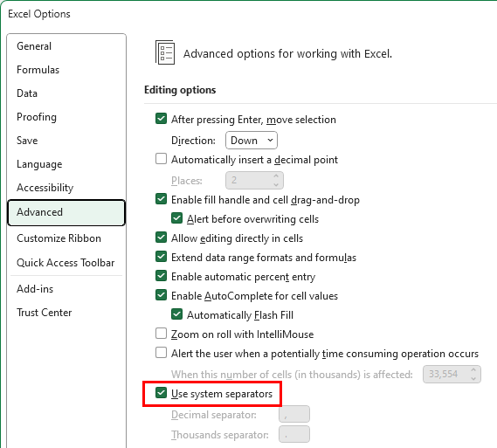Decrease the 33,554 cells value arrow
This screenshot has height=448, width=497.
tap(473, 378)
